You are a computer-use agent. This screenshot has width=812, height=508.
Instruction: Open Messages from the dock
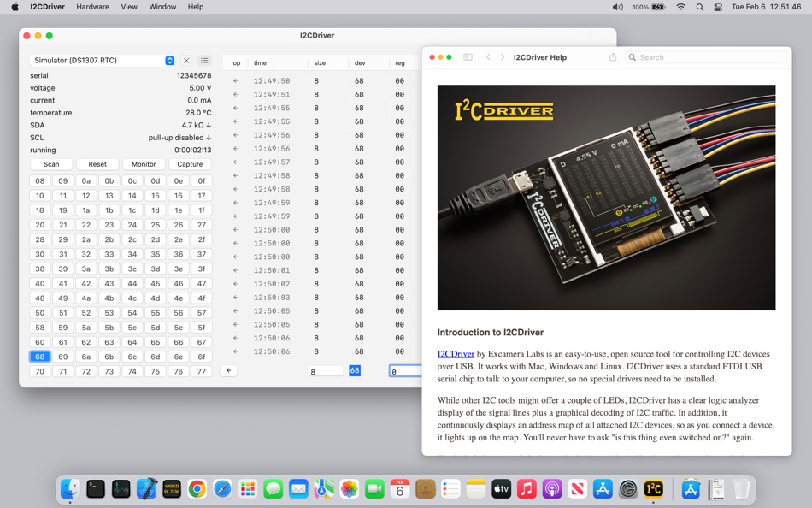pos(273,489)
